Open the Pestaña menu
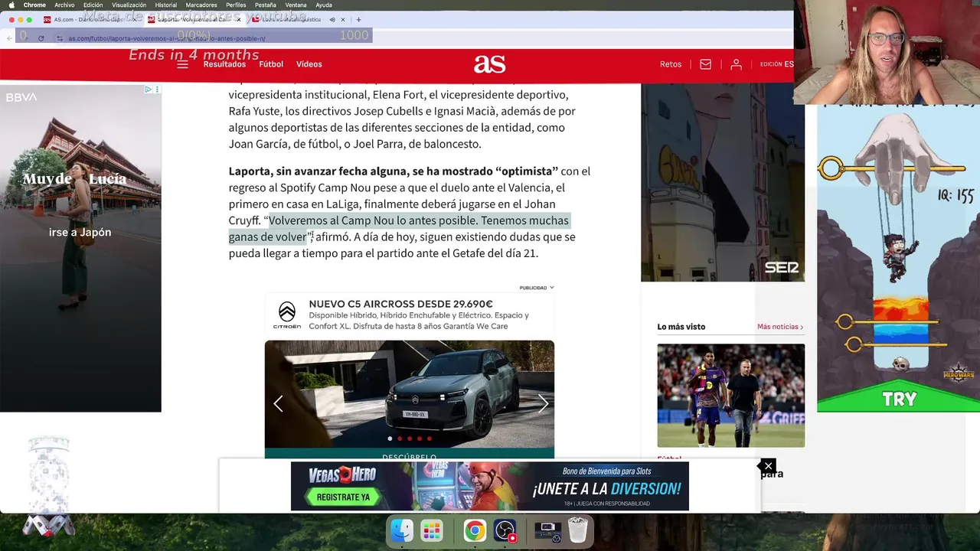980x551 pixels. [x=266, y=5]
